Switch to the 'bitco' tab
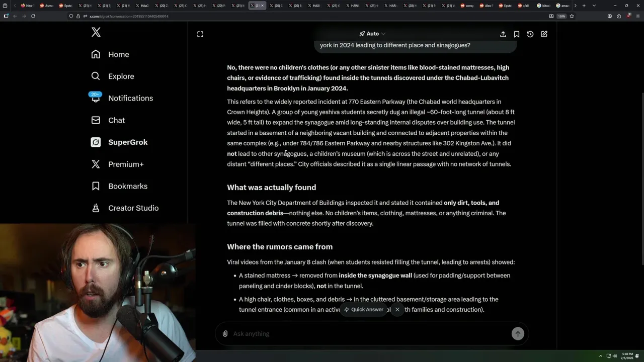The width and height of the screenshot is (644, 362). [545, 6]
